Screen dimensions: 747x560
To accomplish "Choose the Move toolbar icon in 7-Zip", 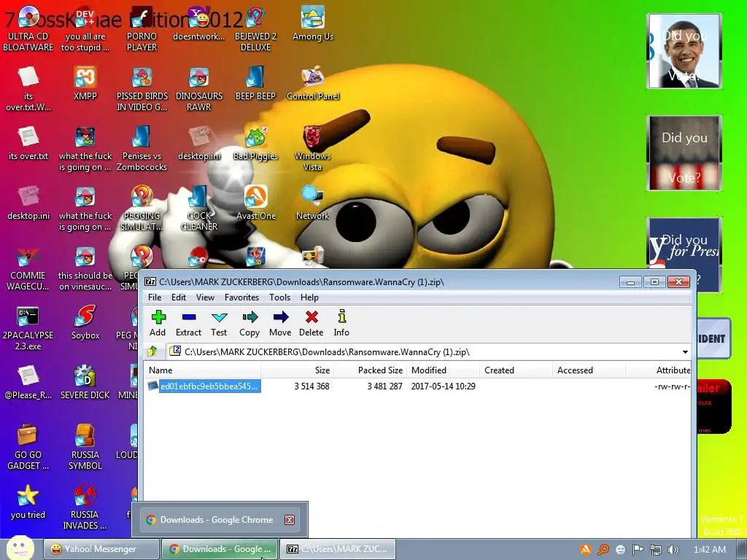I will tap(280, 323).
